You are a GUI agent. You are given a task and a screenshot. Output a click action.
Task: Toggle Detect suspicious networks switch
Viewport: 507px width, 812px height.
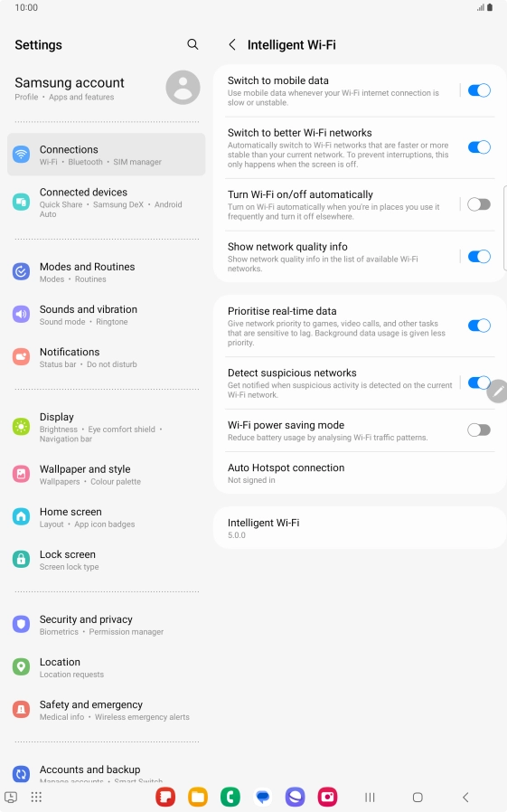pyautogui.click(x=479, y=382)
